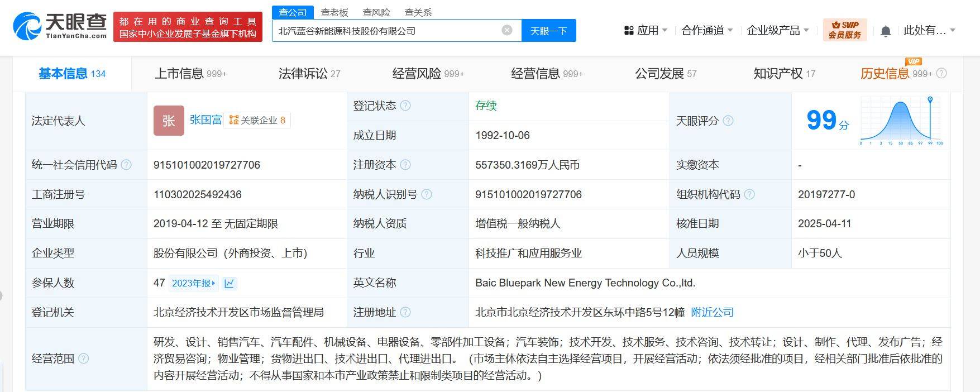Click approval date 2025-04-11
Viewport: 980px width, 392px height.
825,224
